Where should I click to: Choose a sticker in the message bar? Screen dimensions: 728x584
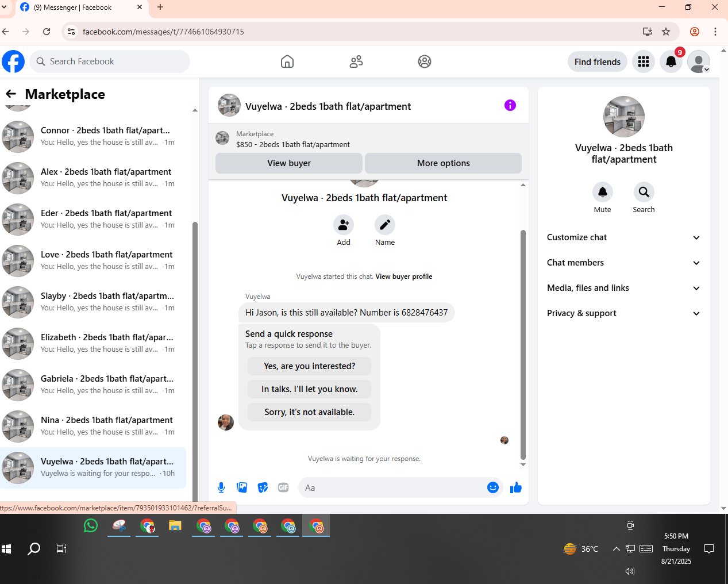(x=263, y=487)
